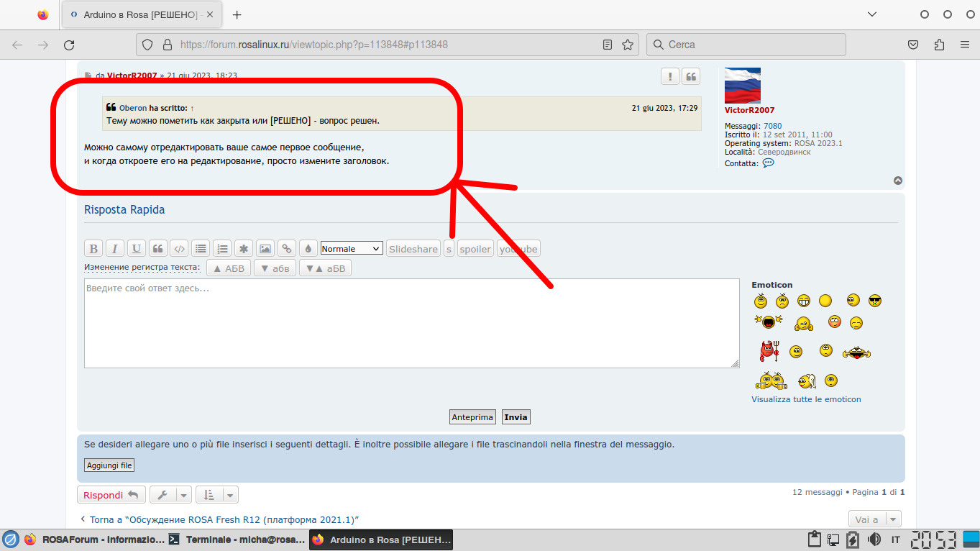Open Firefox application hamburger menu

965,45
